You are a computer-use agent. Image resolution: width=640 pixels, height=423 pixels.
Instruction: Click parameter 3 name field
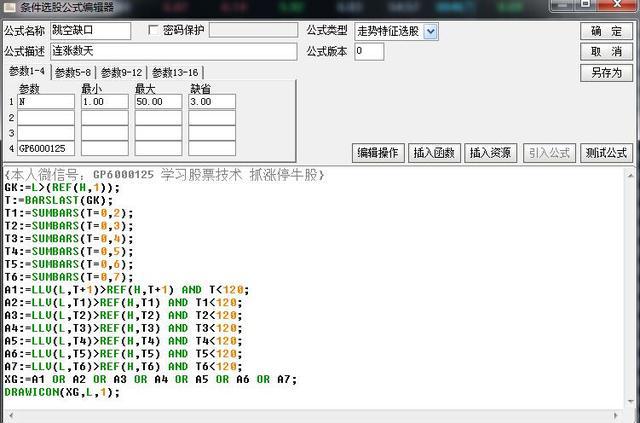[46, 133]
